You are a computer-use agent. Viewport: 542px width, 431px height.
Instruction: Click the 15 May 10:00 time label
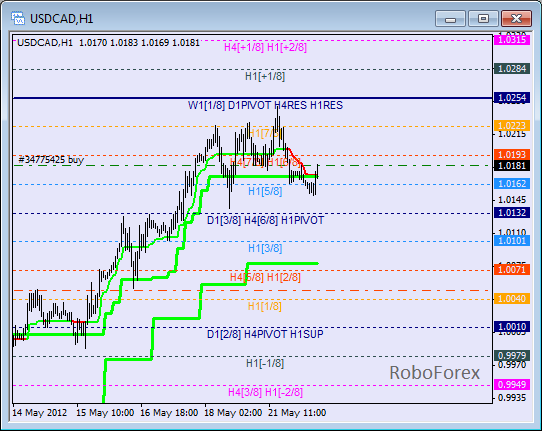pos(105,413)
